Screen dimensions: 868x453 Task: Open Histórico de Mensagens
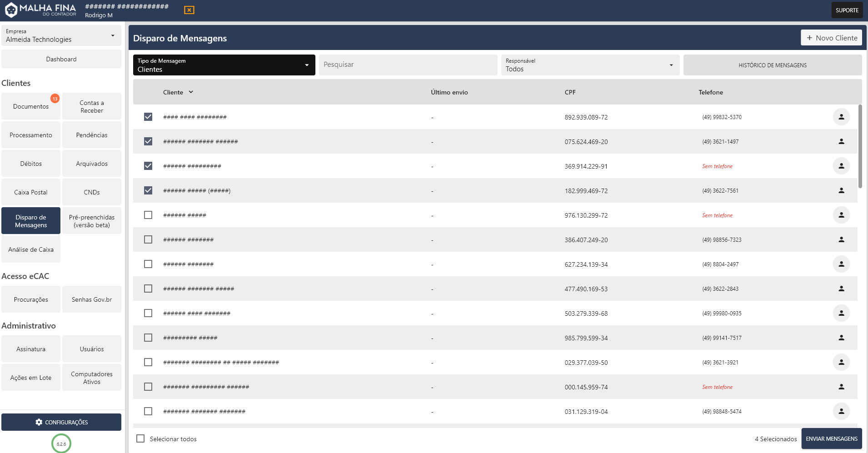772,65
